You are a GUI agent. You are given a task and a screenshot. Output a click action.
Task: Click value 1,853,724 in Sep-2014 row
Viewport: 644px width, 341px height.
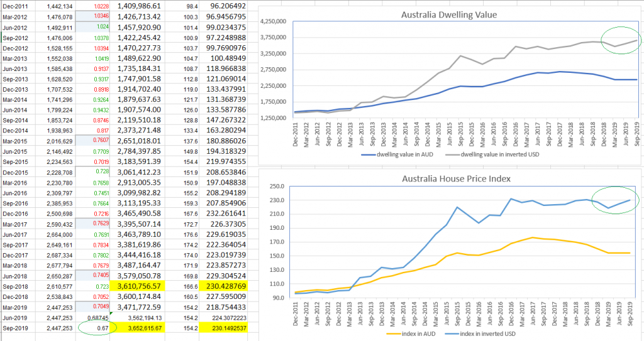tap(60, 120)
